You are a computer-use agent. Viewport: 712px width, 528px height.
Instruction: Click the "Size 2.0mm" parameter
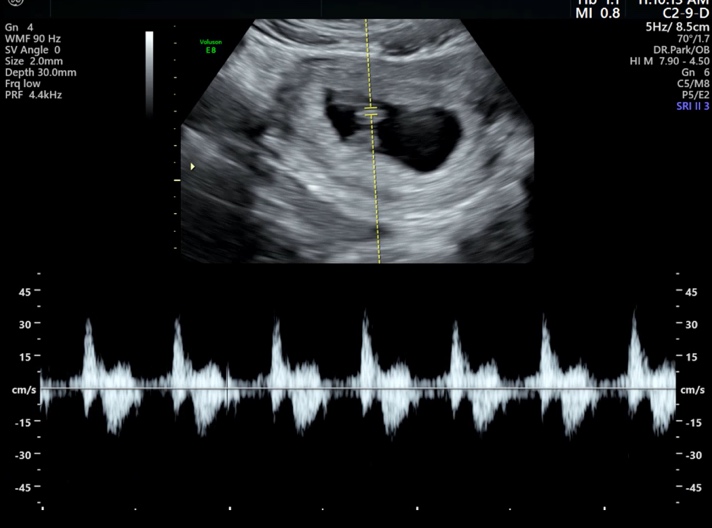coord(34,61)
